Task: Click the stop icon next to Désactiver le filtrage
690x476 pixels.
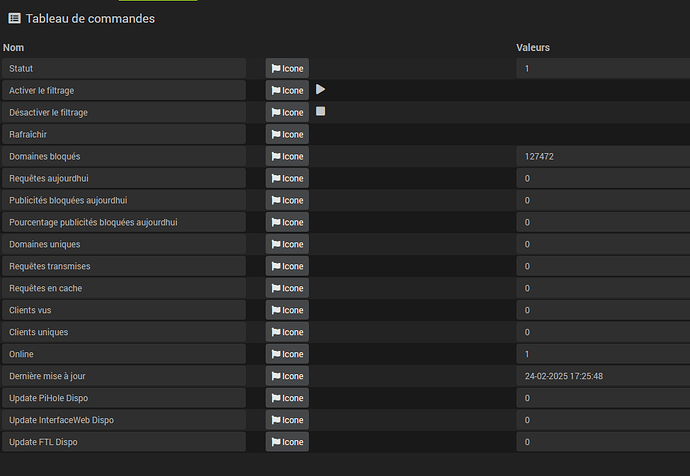Action: (321, 111)
